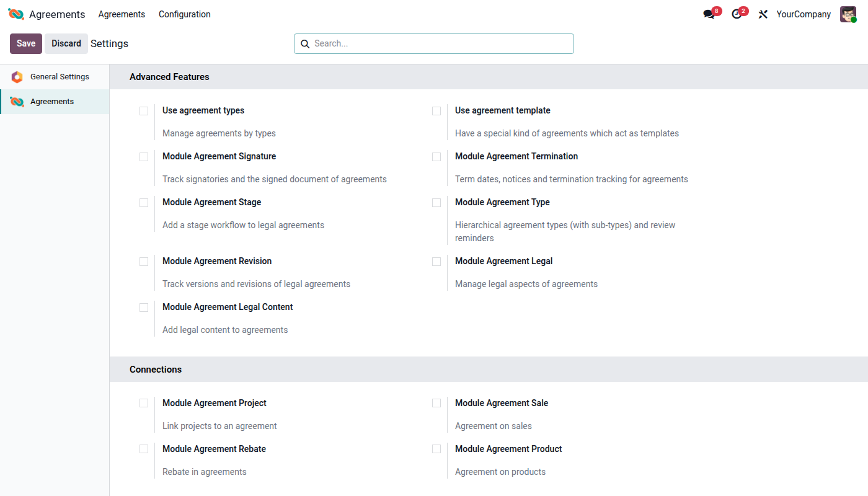Click 'Module Agreement Signature' label
The height and width of the screenshot is (496, 868).
tap(219, 156)
